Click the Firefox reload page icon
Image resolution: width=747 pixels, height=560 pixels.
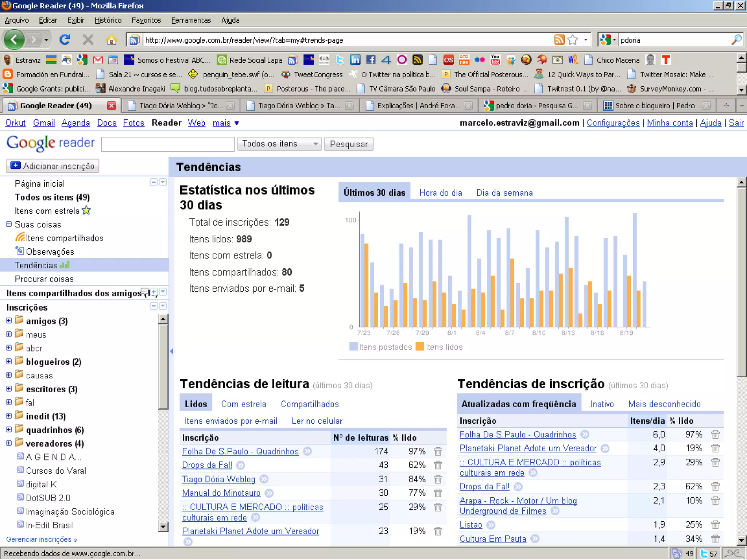[65, 39]
